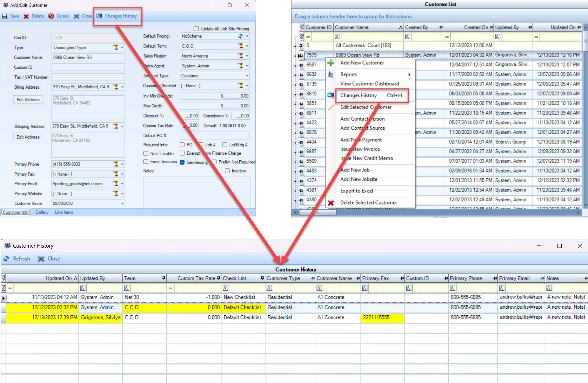Open the Shipping Address dropdown

[x=122, y=126]
